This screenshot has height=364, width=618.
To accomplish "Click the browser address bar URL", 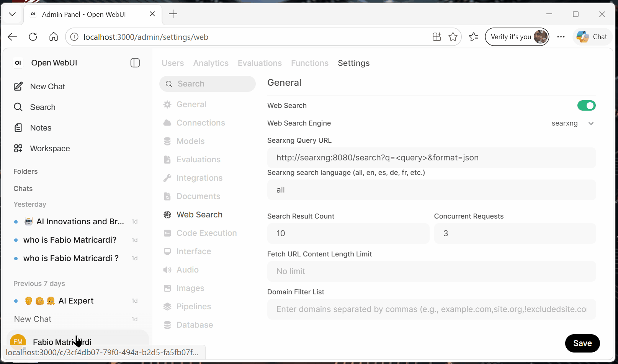I will click(x=146, y=37).
